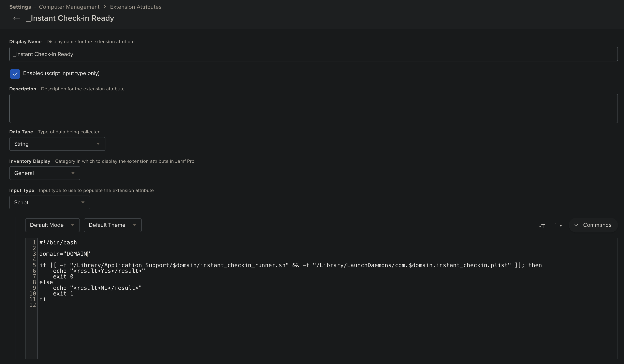Click the back arrow icon
624x364 pixels.
point(16,18)
